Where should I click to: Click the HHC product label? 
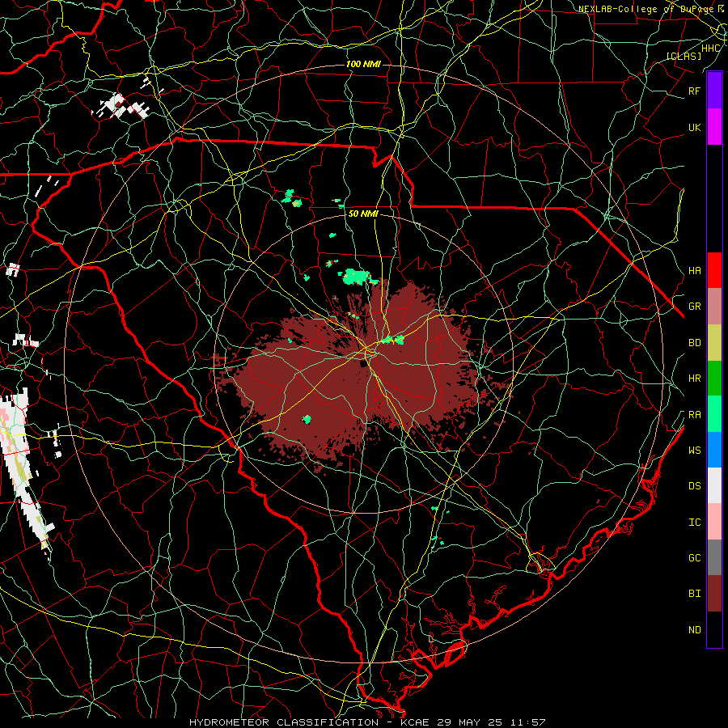tap(711, 48)
